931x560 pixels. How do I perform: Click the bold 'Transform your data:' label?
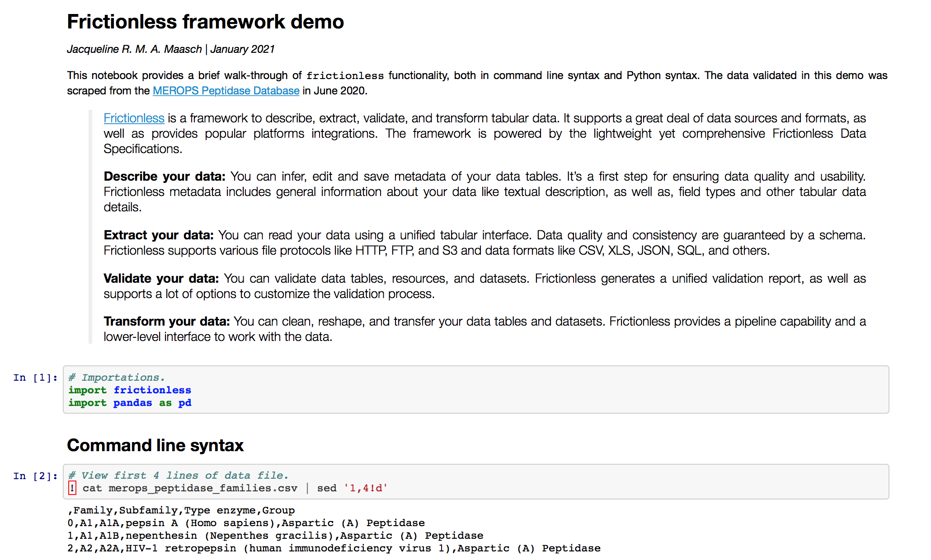click(x=167, y=322)
